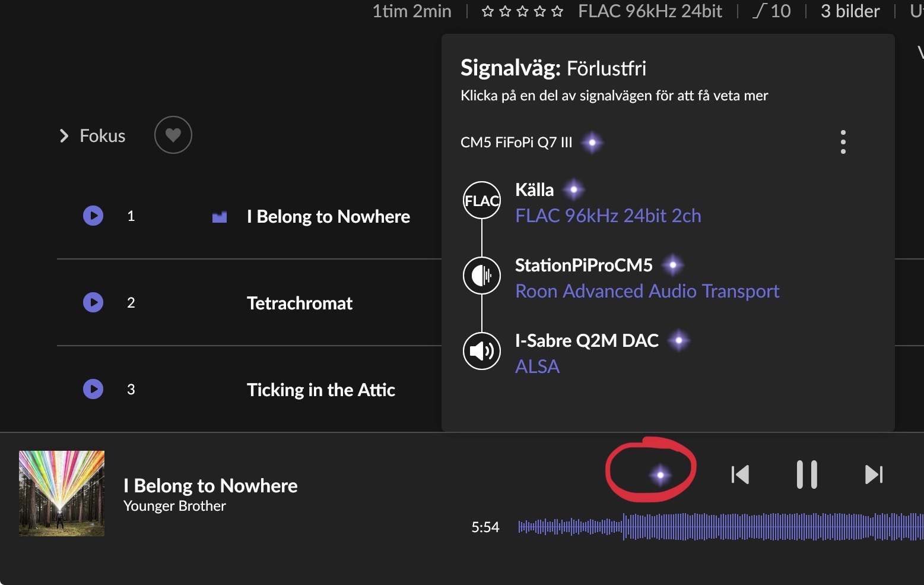Skip to the next track

point(874,475)
